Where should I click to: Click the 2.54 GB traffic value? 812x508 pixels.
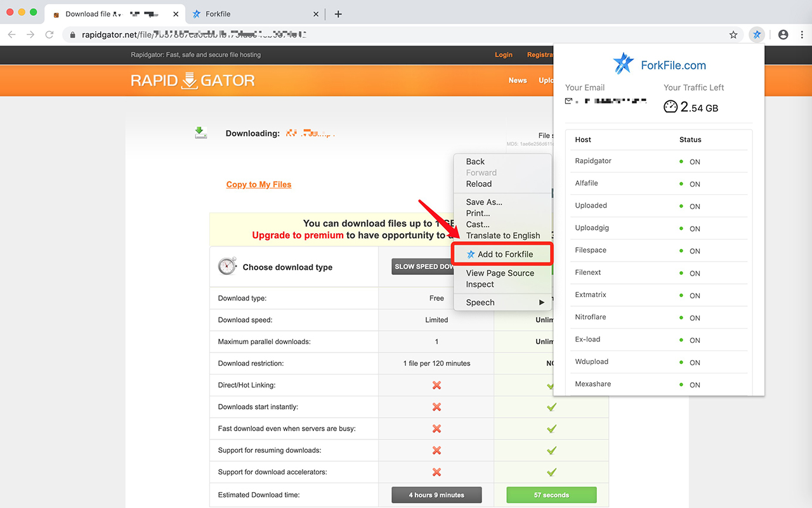(699, 107)
